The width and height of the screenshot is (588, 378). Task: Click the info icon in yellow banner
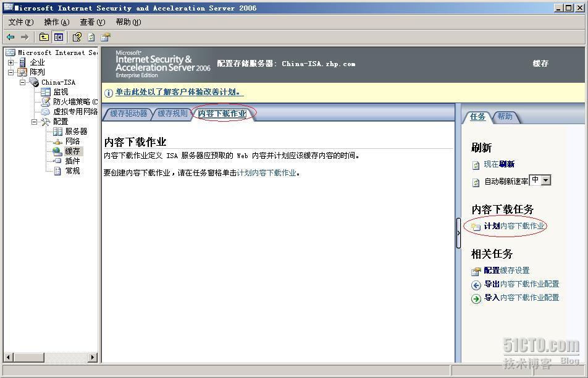108,93
